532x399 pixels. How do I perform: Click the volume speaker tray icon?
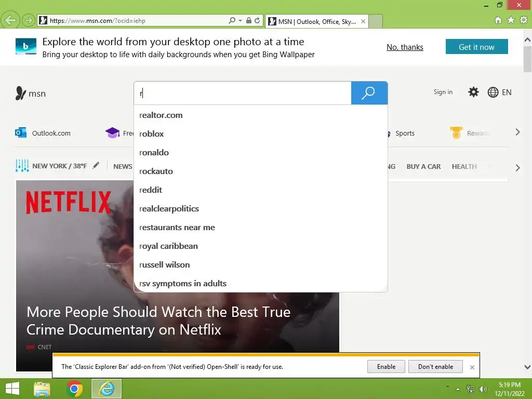tap(483, 389)
